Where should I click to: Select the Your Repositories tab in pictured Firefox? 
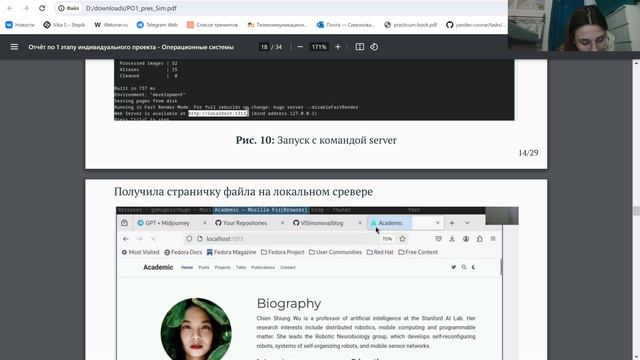click(x=245, y=223)
